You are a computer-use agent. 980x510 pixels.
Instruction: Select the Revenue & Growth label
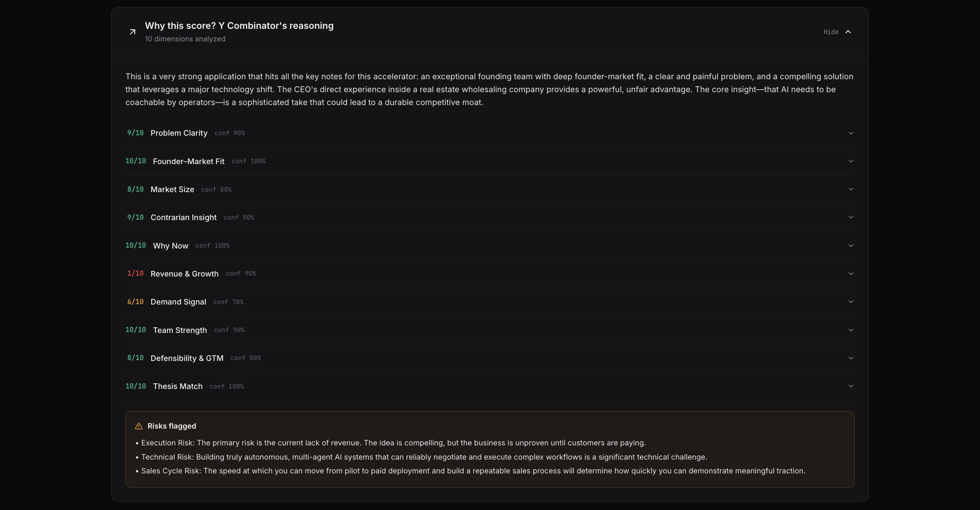[185, 274]
